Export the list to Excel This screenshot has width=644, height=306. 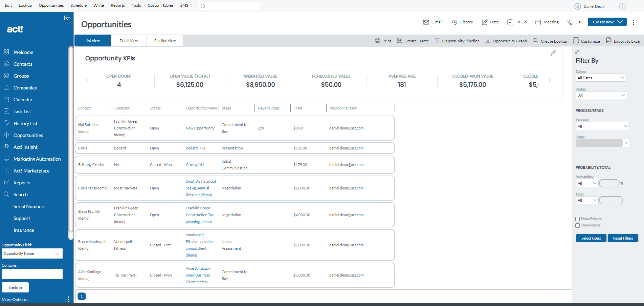coord(623,41)
